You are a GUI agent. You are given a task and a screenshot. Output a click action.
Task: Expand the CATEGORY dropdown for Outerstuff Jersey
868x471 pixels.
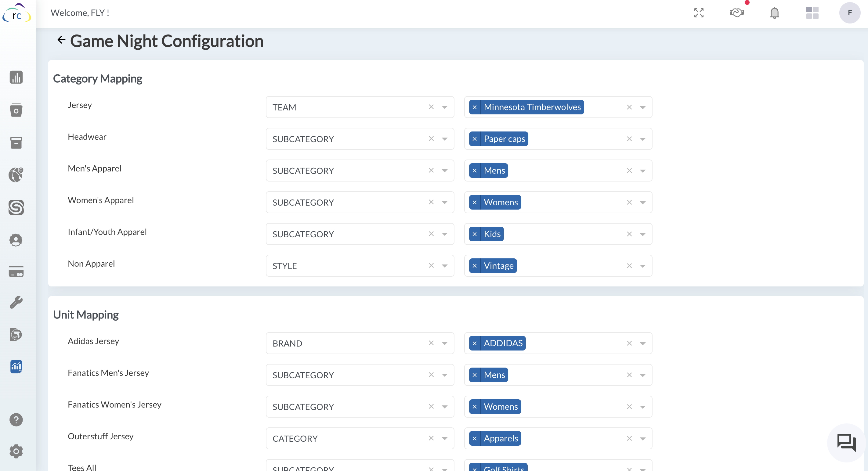pos(444,438)
